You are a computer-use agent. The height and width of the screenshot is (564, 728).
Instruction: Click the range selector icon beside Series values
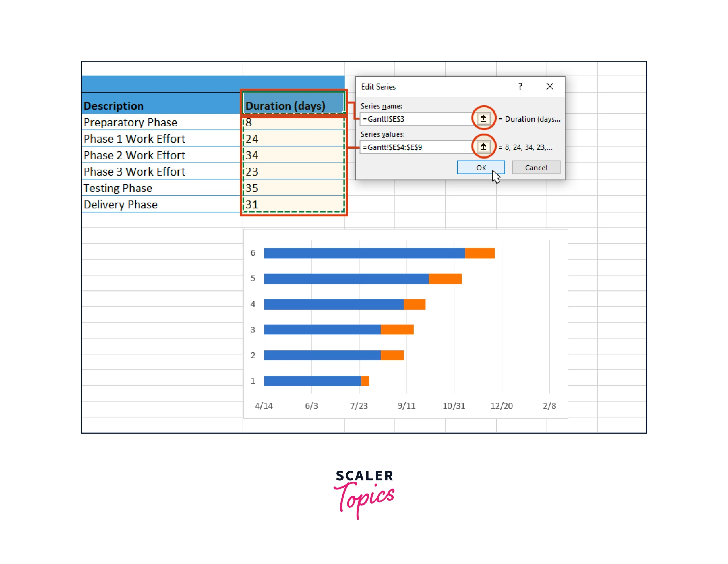pos(484,147)
